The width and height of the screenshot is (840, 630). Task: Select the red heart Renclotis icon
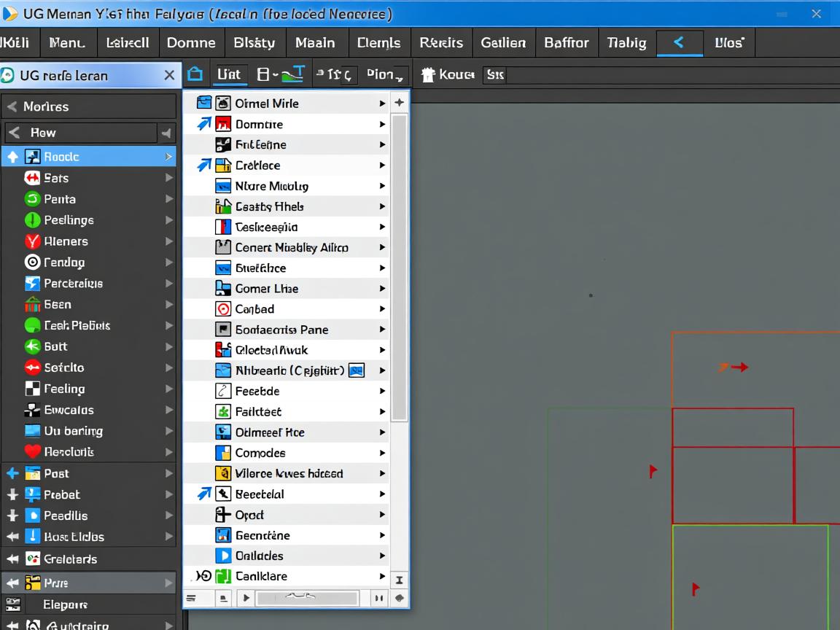coord(33,452)
